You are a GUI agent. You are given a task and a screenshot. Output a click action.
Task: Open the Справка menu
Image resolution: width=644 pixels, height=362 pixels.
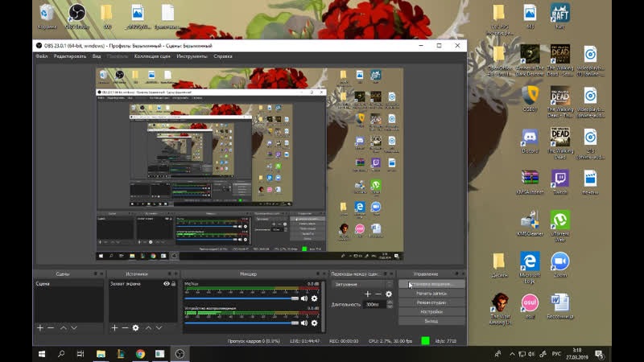[x=223, y=56]
